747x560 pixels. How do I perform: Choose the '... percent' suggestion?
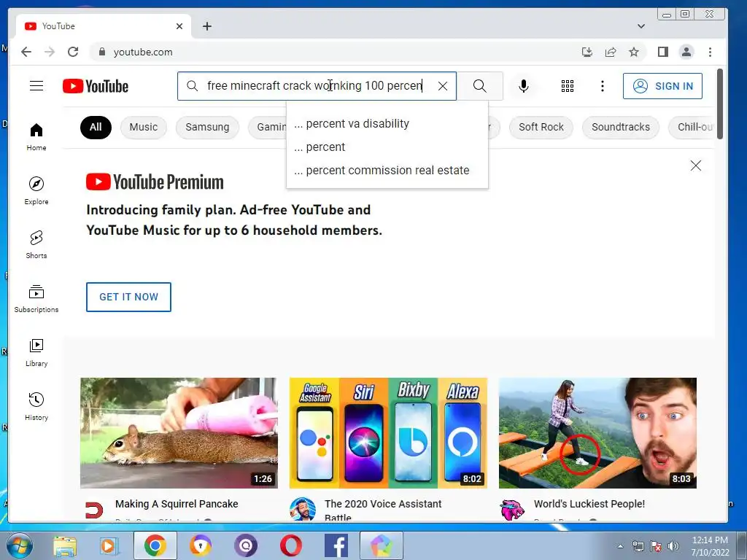click(x=387, y=147)
